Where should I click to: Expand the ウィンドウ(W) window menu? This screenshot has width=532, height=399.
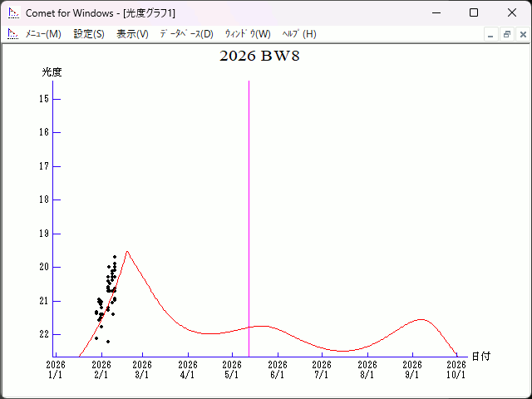[x=248, y=34]
